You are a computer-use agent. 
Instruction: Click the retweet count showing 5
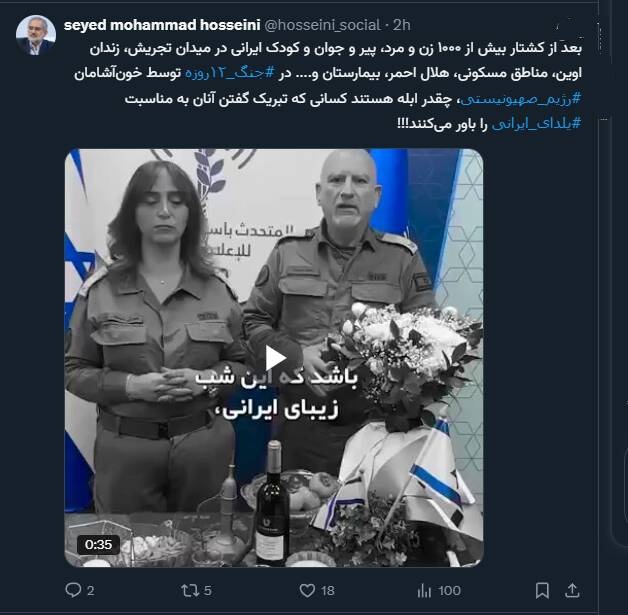[207, 591]
